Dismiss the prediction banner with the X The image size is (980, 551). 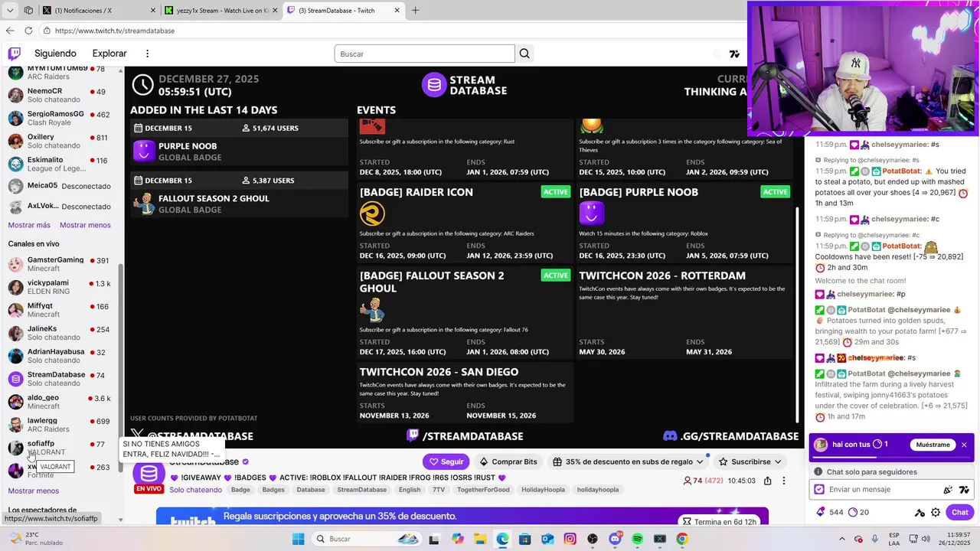pos(964,445)
